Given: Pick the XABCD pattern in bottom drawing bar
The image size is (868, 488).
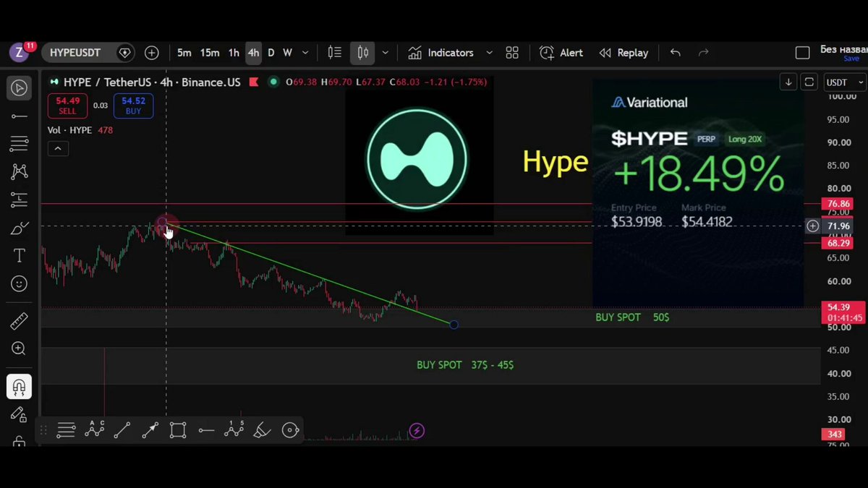Looking at the screenshot, I should pyautogui.click(x=95, y=431).
